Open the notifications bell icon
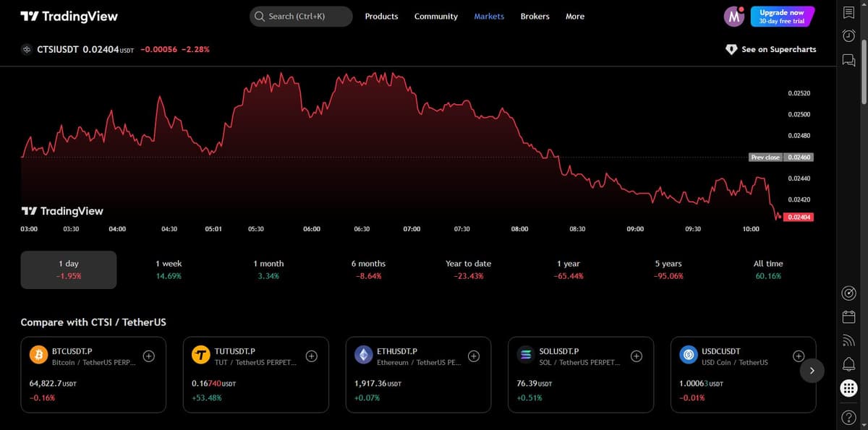 (x=849, y=364)
